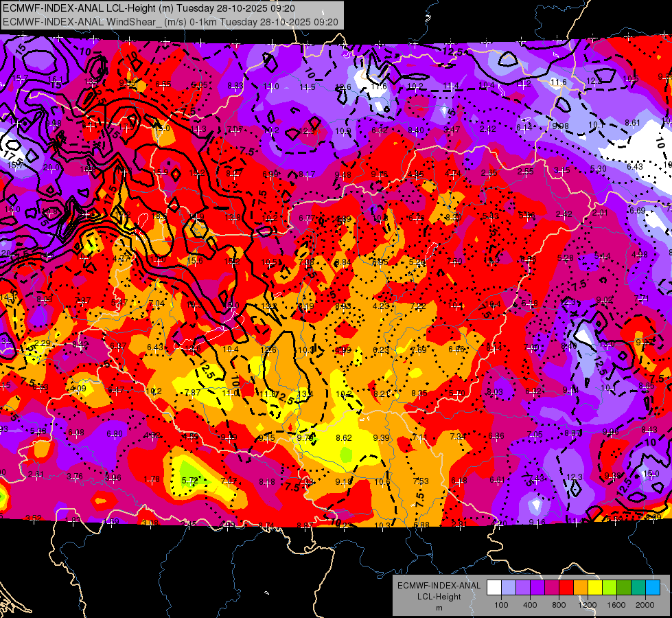Click the teal legend swatch

click(638, 588)
